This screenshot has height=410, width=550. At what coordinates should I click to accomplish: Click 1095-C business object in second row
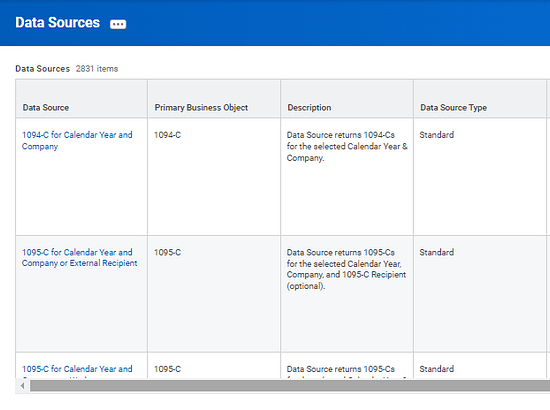[x=167, y=253]
